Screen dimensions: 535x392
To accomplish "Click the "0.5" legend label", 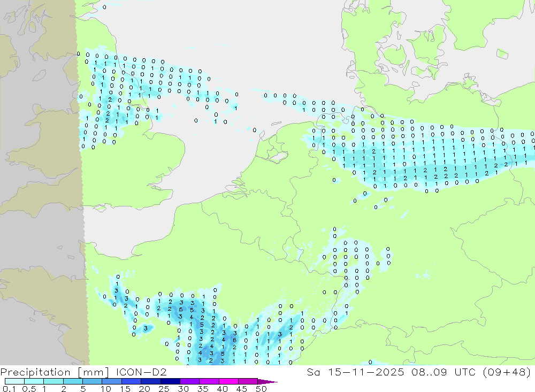I will pyautogui.click(x=29, y=389).
